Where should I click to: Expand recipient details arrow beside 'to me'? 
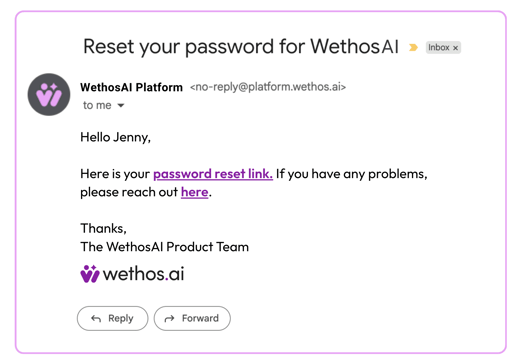click(x=121, y=105)
